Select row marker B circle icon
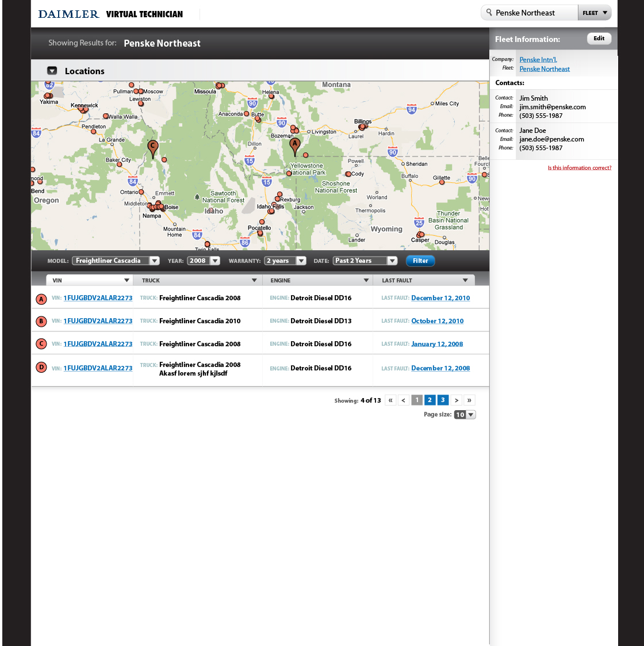 click(41, 322)
